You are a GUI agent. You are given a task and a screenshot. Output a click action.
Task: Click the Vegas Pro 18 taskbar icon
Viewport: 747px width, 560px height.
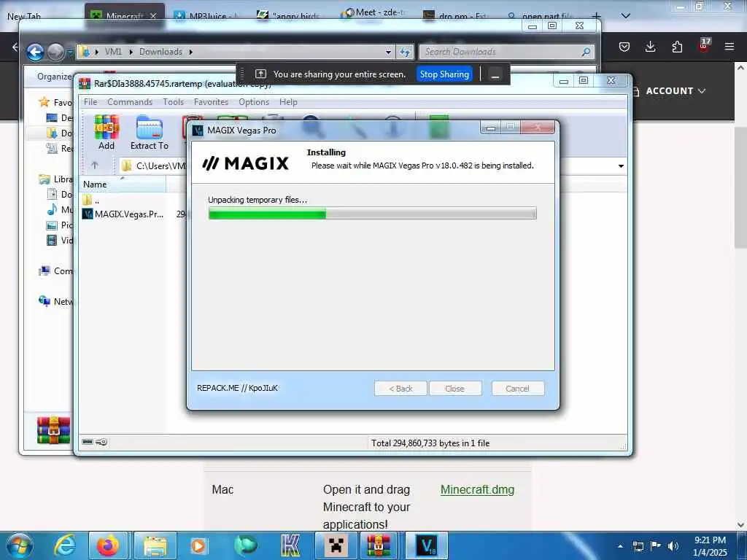426,545
